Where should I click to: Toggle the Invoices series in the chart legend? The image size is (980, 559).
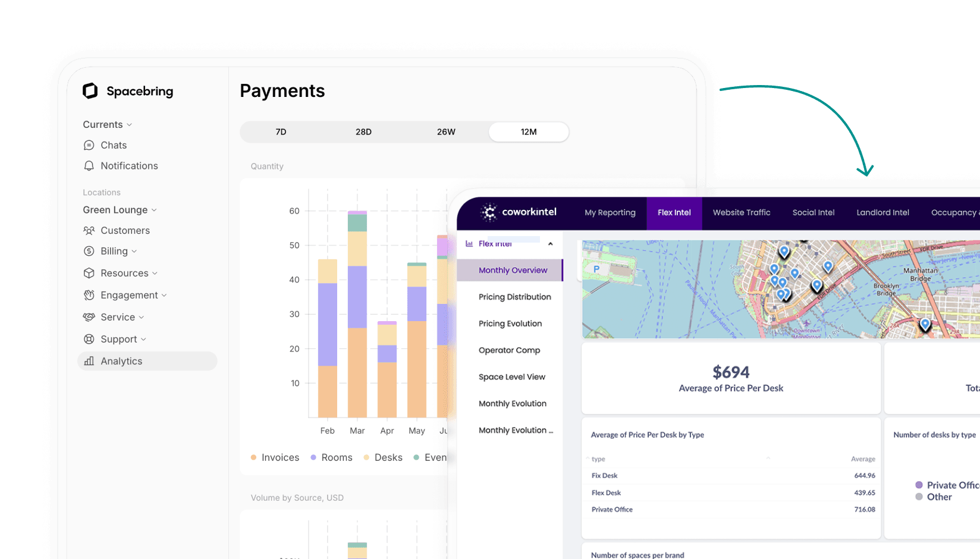275,457
